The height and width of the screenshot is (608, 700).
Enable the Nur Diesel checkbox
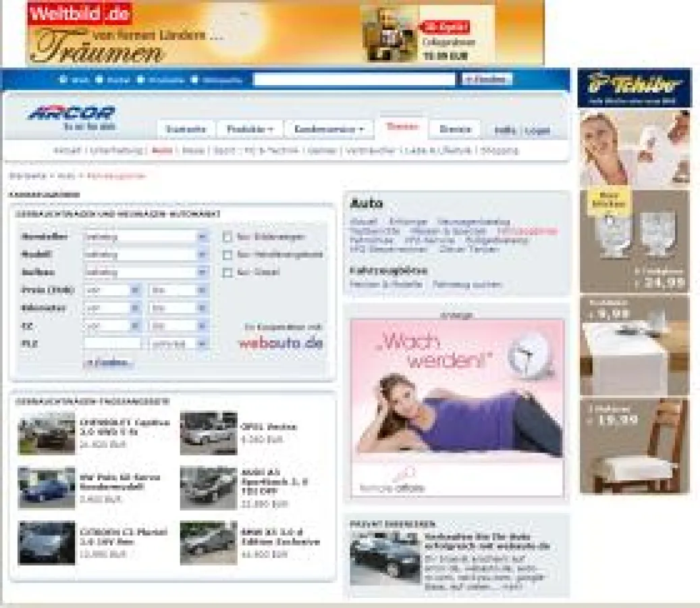coord(228,273)
